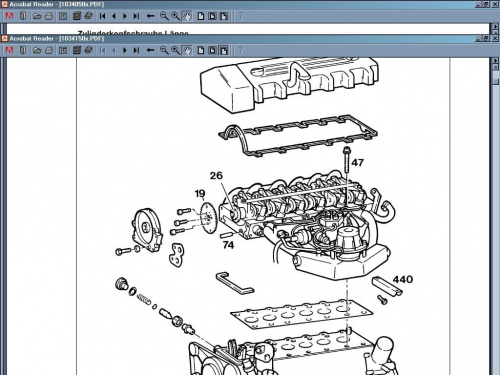This screenshot has width=500, height=375.
Task: Set actual size view in 1034150x.PDF window
Action: pos(201,50)
